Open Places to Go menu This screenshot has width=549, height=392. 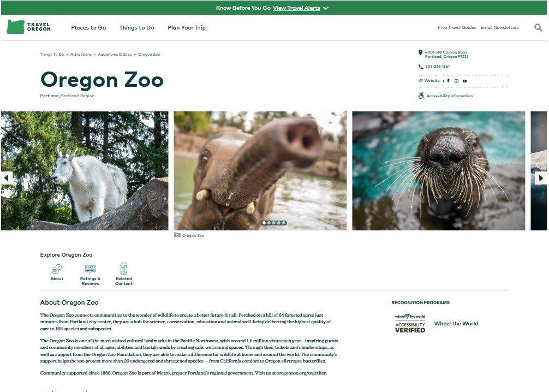pos(88,27)
